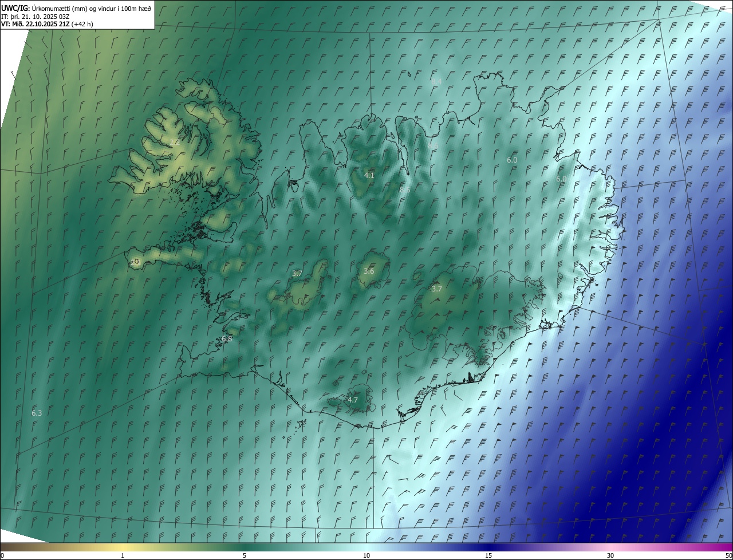Screen dimensions: 733x560
Task: Click the 4.7 value on Mýrdalsjökull
Action: pyautogui.click(x=353, y=400)
